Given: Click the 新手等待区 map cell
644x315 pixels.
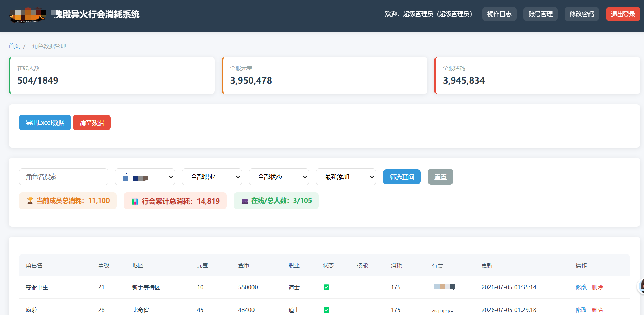Looking at the screenshot, I should [x=146, y=287].
